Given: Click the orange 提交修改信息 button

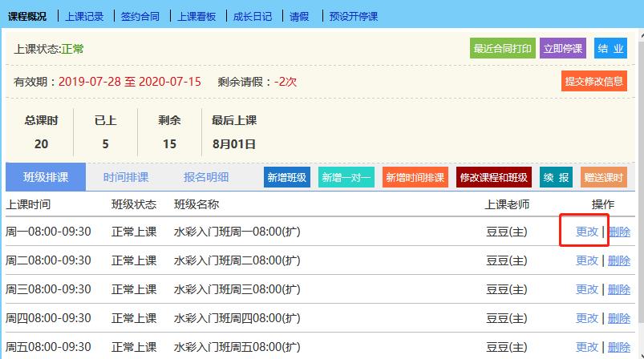Looking at the screenshot, I should click(593, 81).
